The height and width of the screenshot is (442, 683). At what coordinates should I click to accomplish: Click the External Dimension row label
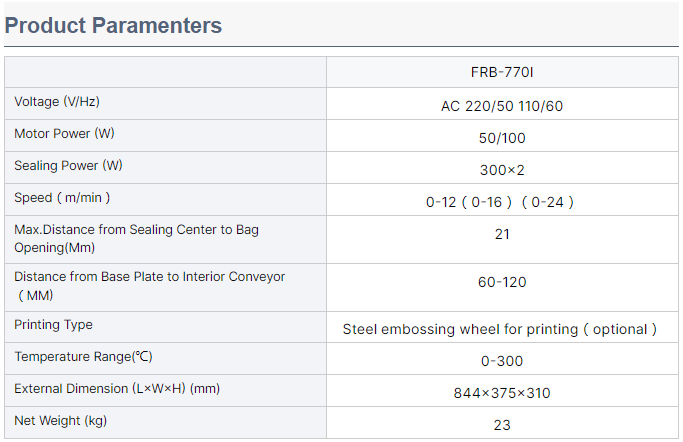(116, 389)
